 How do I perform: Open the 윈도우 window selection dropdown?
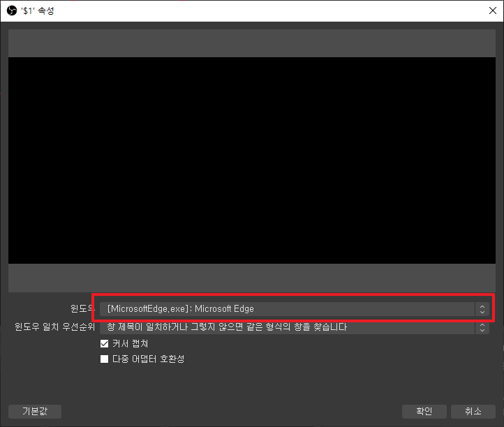(295, 309)
